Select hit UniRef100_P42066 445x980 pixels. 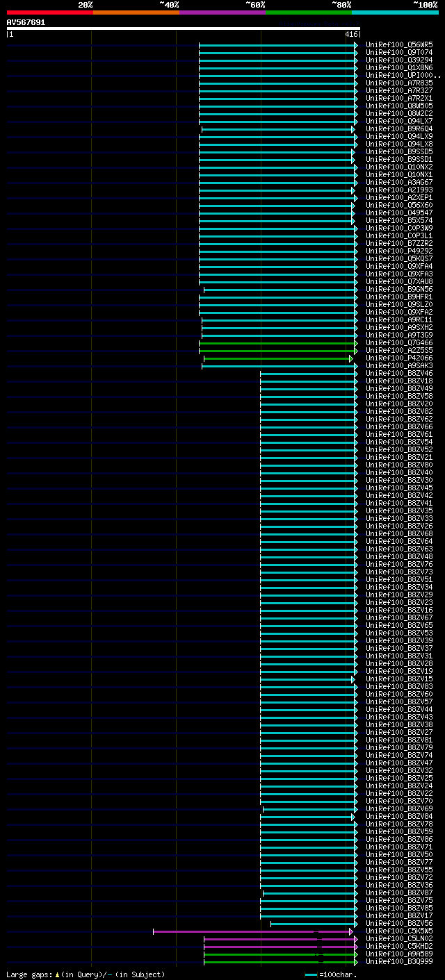399,358
